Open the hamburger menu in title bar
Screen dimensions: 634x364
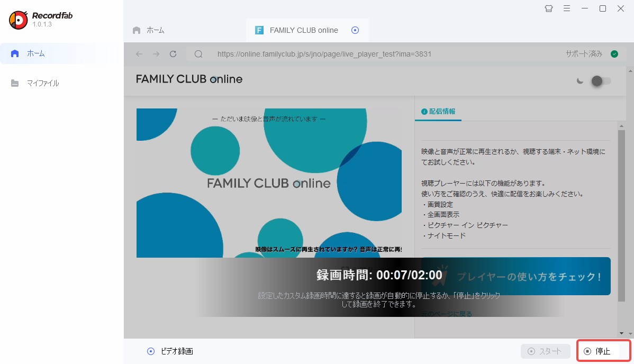click(x=567, y=8)
